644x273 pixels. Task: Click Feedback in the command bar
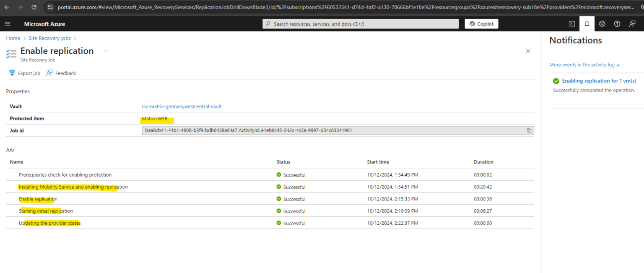click(x=61, y=73)
